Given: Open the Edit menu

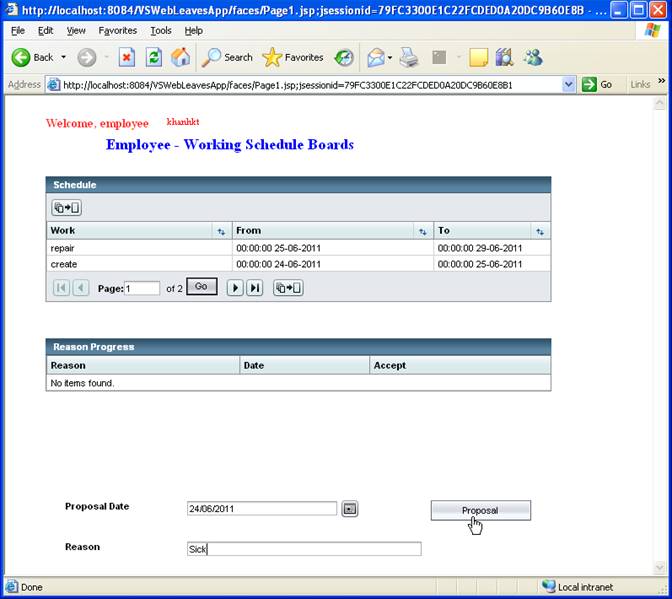Looking at the screenshot, I should click(45, 30).
